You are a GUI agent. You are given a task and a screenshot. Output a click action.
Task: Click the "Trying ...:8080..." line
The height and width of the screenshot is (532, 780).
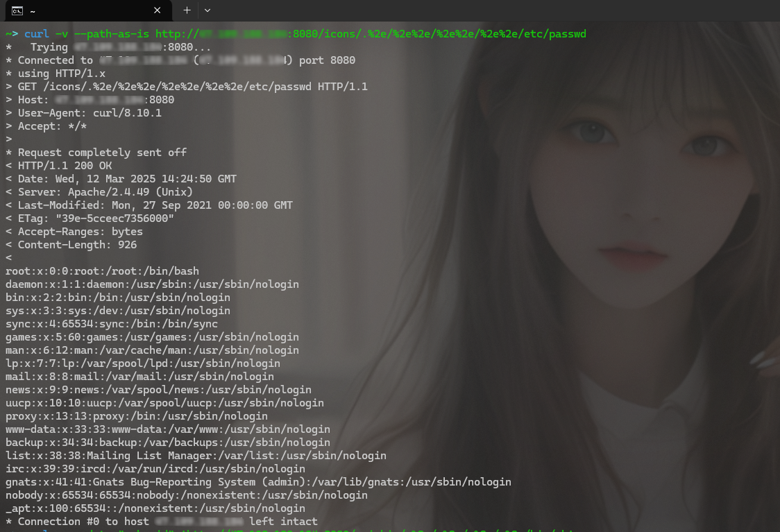point(108,47)
